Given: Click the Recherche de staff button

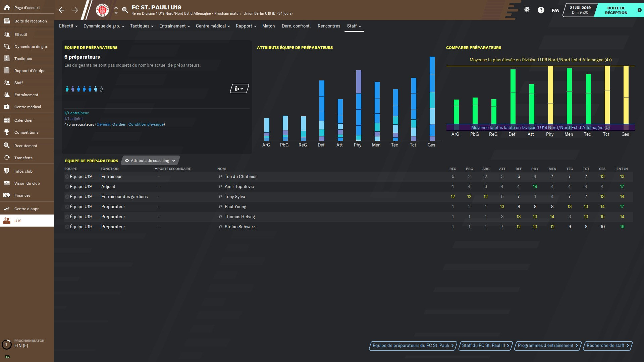Looking at the screenshot, I should coord(607,346).
